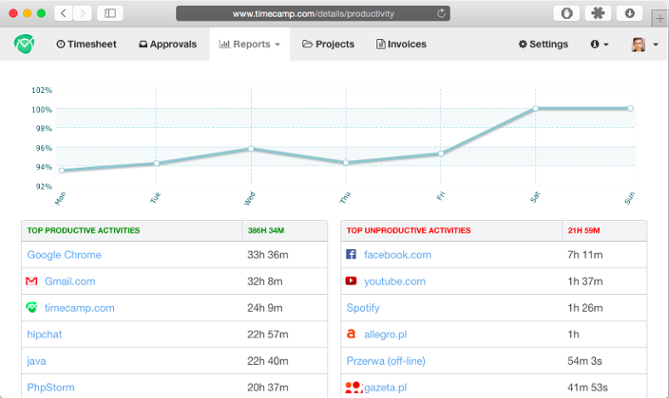This screenshot has height=398, width=669.
Task: Open Settings from the navigation bar
Action: [x=543, y=44]
